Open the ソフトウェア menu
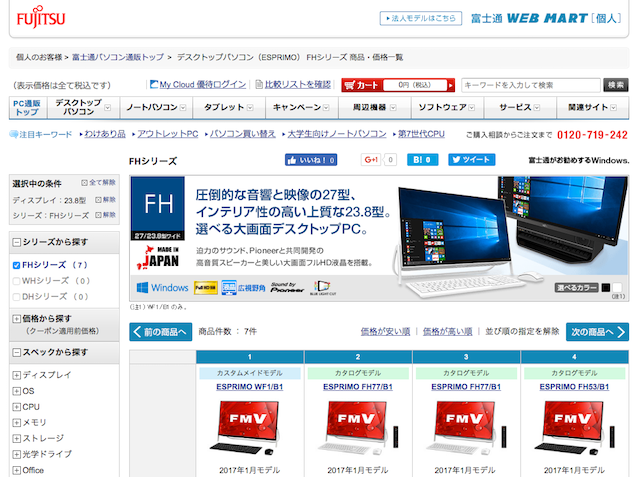Screen dimensions: 640x477 tap(447, 107)
